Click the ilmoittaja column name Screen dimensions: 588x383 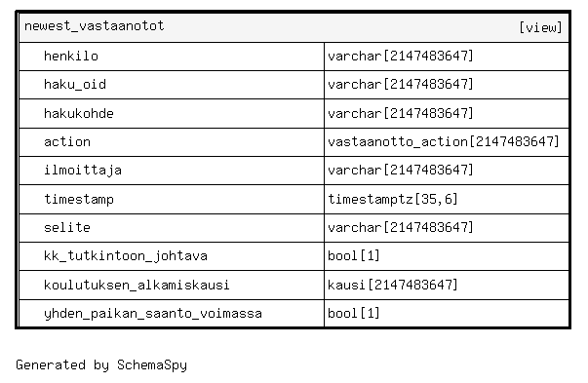click(83, 171)
